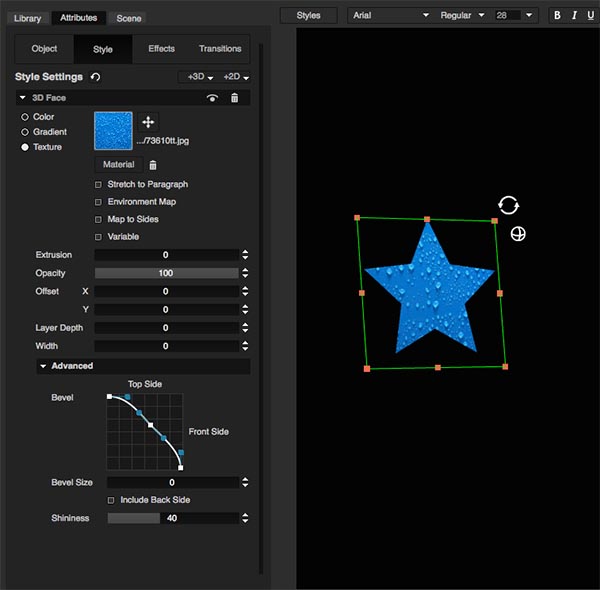The image size is (600, 590).
Task: Open the Arial font dropdown
Action: [390, 15]
